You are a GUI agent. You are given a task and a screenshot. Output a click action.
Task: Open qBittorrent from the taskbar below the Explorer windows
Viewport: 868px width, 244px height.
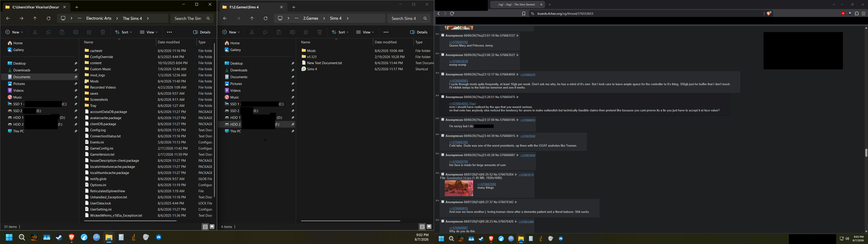pyautogui.click(x=96, y=237)
